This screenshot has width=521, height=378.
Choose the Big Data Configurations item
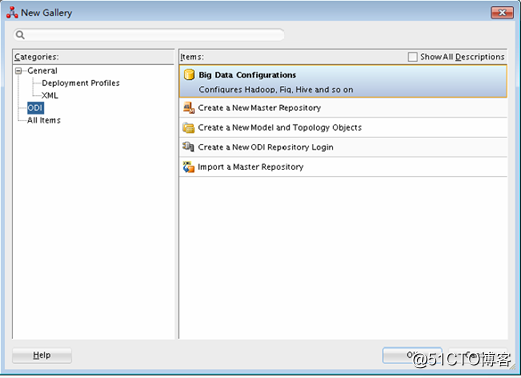tap(343, 81)
